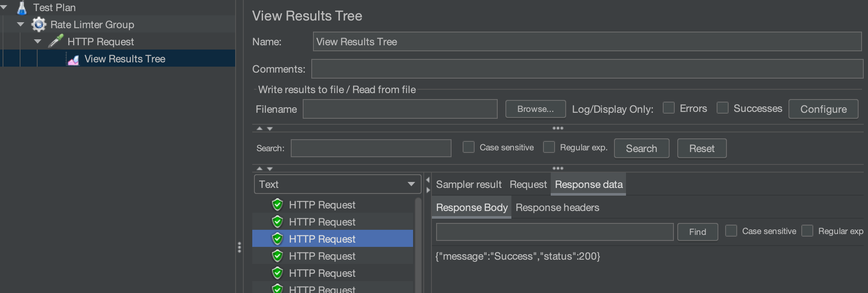The height and width of the screenshot is (293, 868).
Task: Click the View Results Tree graph icon
Action: [x=74, y=60]
